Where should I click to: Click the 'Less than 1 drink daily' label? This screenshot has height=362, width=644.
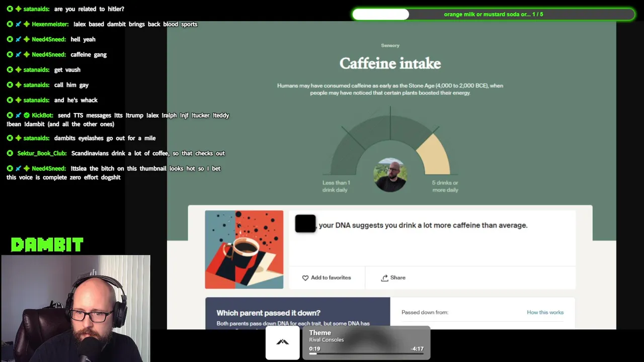(x=336, y=186)
